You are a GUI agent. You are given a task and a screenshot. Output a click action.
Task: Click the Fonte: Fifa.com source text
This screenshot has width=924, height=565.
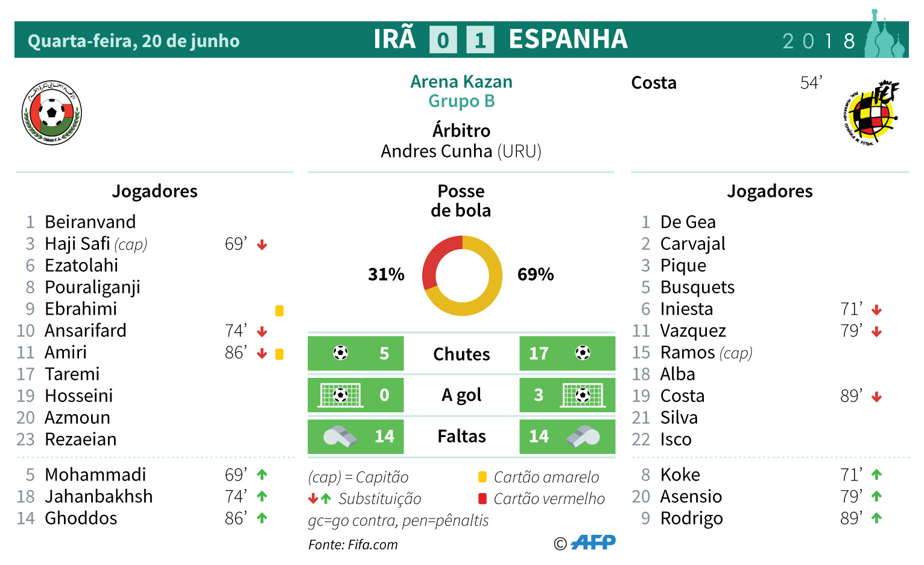tap(353, 544)
